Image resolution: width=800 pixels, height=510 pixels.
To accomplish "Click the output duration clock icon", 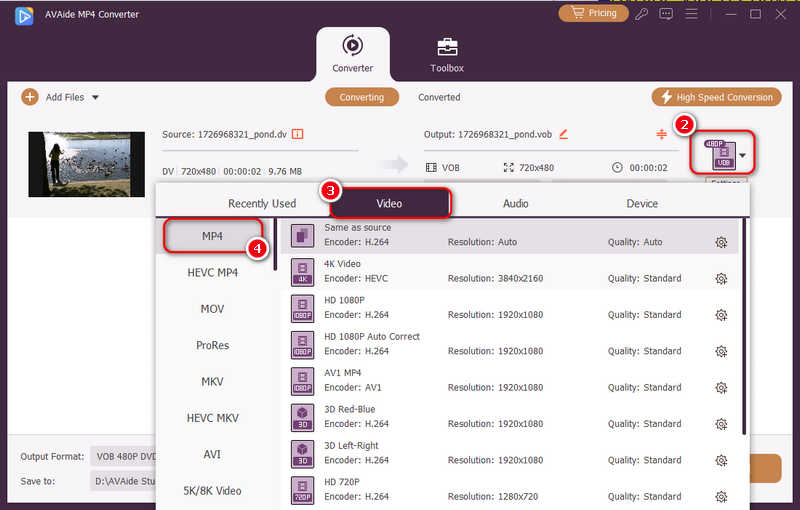I will (617, 167).
